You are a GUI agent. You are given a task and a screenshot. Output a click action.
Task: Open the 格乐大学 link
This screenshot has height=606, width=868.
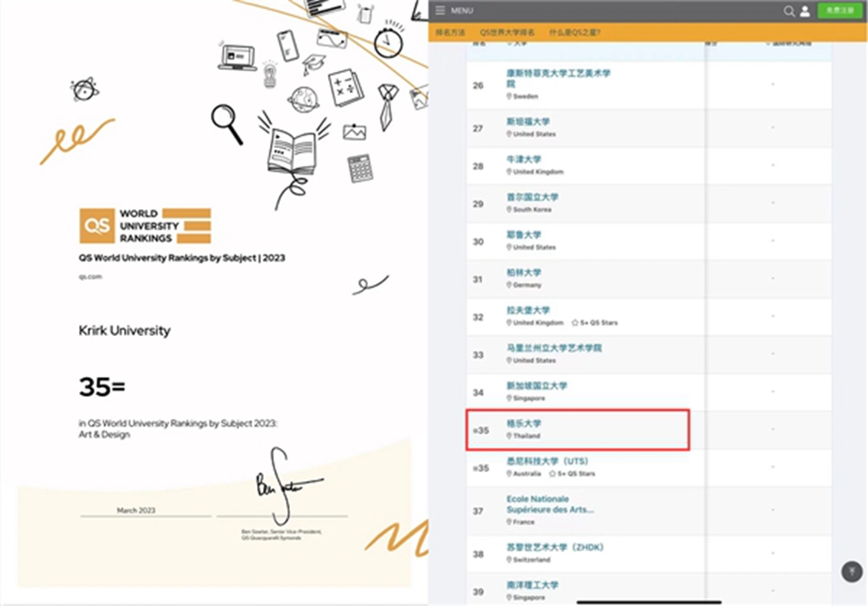tap(523, 423)
